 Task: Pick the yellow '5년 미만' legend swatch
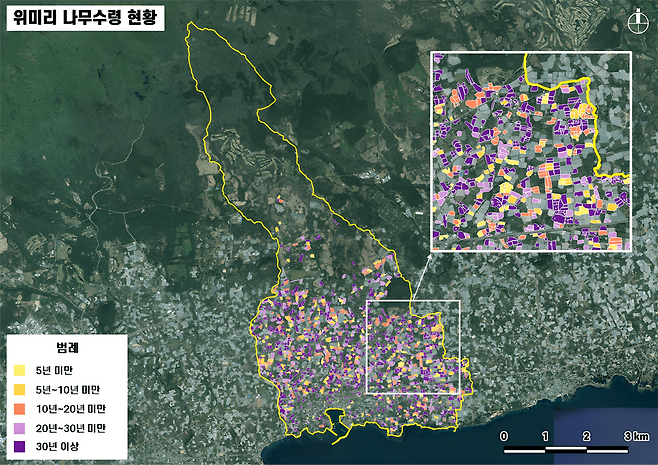(19, 371)
